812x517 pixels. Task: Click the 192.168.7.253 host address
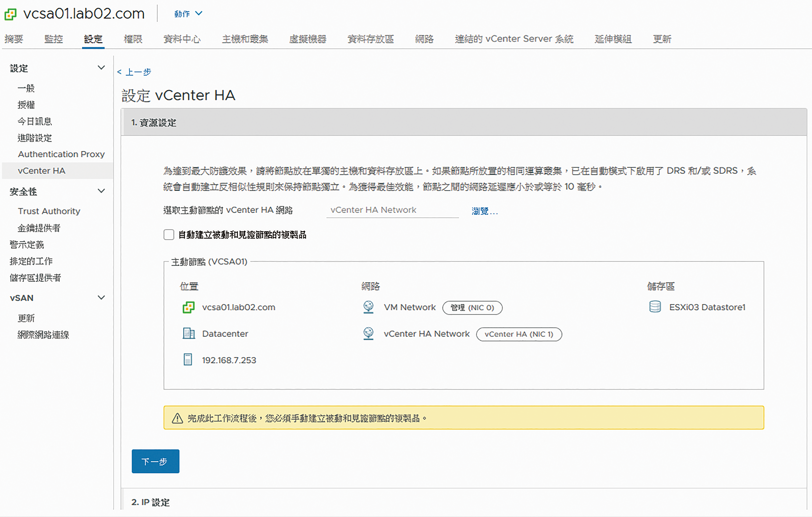pos(229,360)
